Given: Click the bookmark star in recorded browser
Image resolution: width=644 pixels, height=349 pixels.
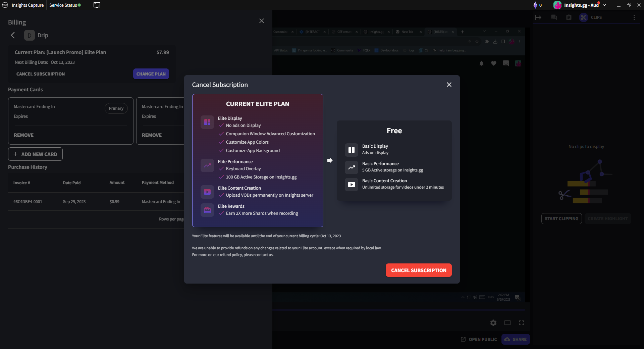Looking at the screenshot, I should (x=477, y=42).
